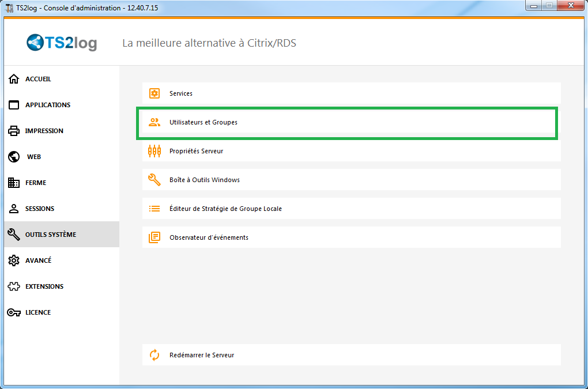Viewport: 588px width, 389px height.
Task: Open Utilisateurs et Groupes
Action: pyautogui.click(x=352, y=122)
